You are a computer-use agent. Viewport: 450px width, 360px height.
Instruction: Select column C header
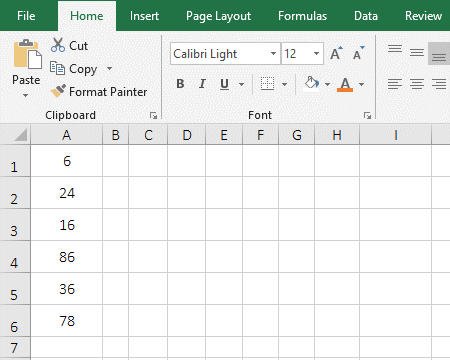(148, 135)
